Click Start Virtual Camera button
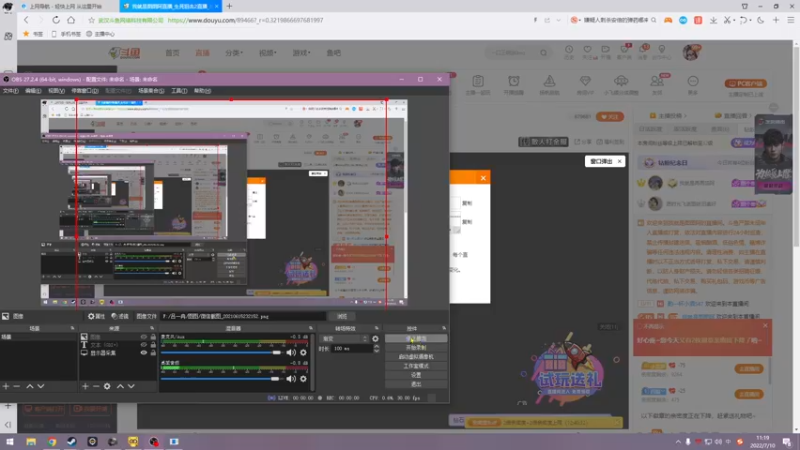This screenshot has width=800, height=450. tap(416, 357)
